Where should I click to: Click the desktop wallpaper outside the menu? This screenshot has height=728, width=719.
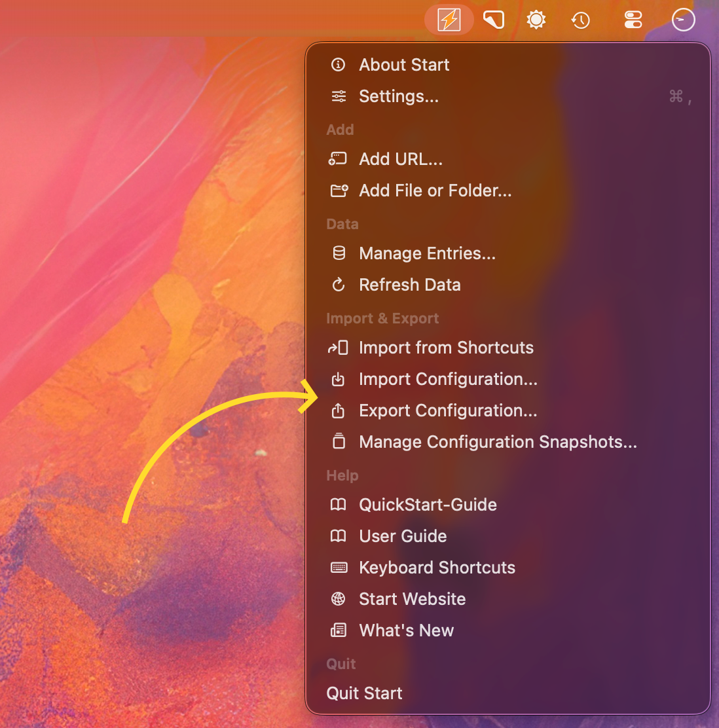(131, 262)
